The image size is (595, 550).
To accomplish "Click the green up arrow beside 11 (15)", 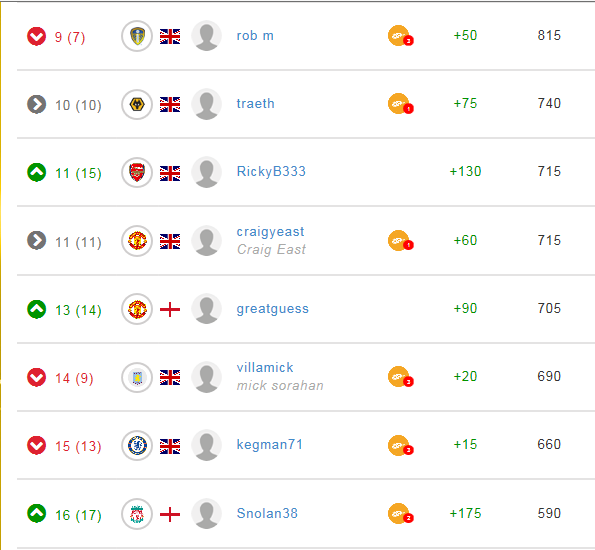I will (x=36, y=172).
